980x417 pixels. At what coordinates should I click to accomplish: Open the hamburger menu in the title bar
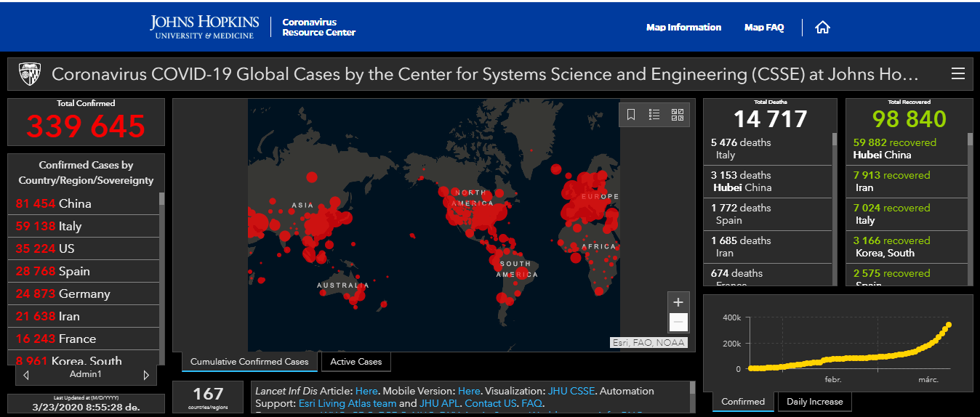pyautogui.click(x=958, y=74)
